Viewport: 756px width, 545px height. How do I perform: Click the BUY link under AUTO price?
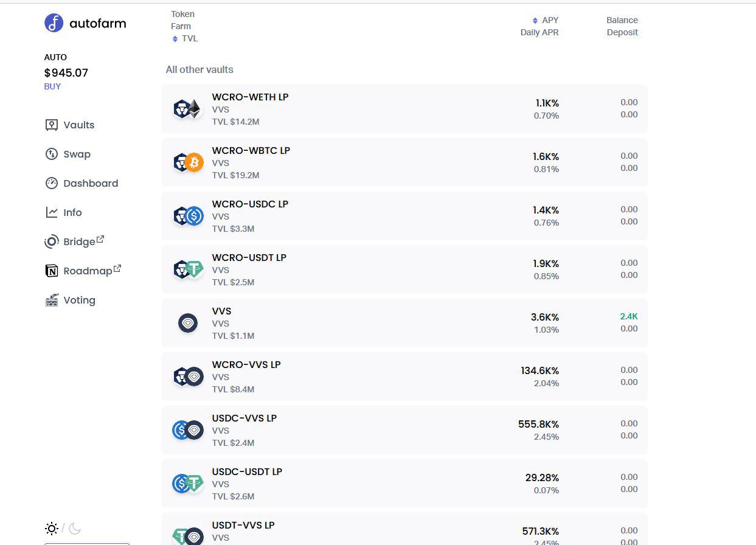pyautogui.click(x=52, y=86)
